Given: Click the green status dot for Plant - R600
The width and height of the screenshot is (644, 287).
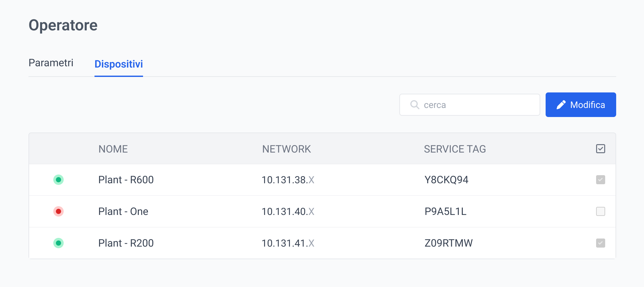Looking at the screenshot, I should click(x=58, y=180).
